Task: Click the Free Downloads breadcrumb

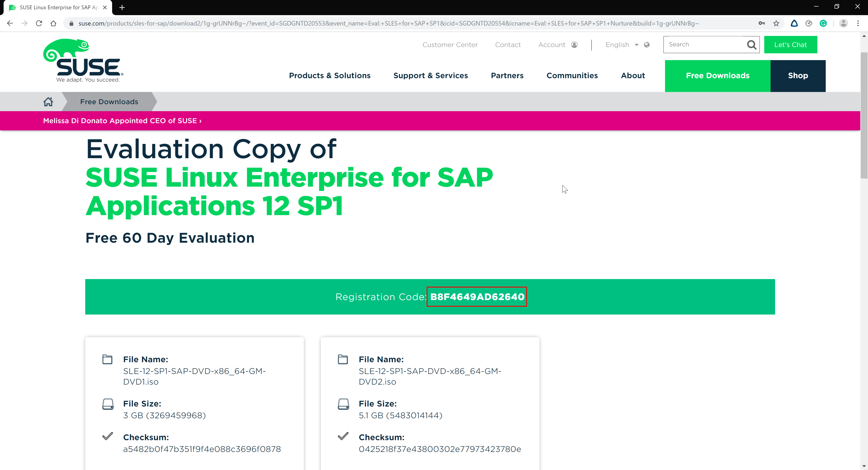Action: click(x=109, y=102)
